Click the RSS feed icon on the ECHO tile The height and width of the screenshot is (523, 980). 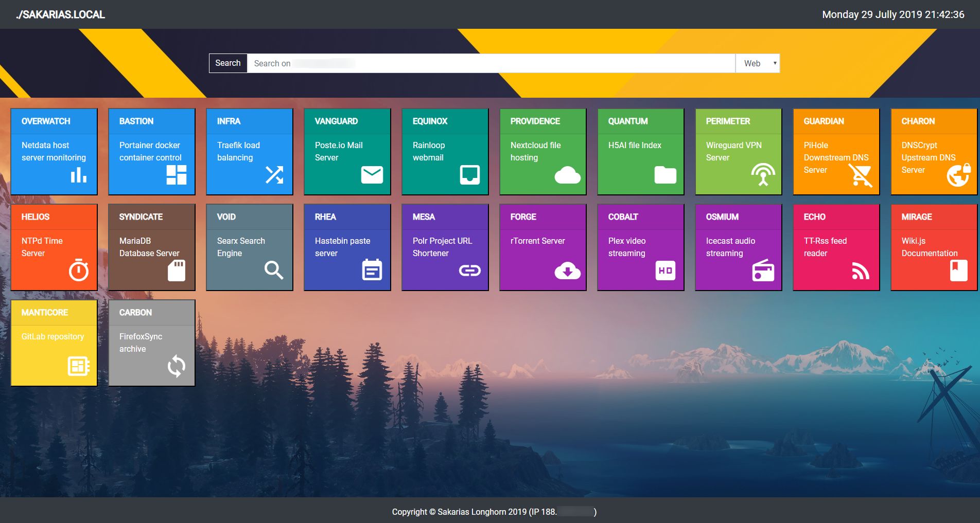pyautogui.click(x=860, y=270)
